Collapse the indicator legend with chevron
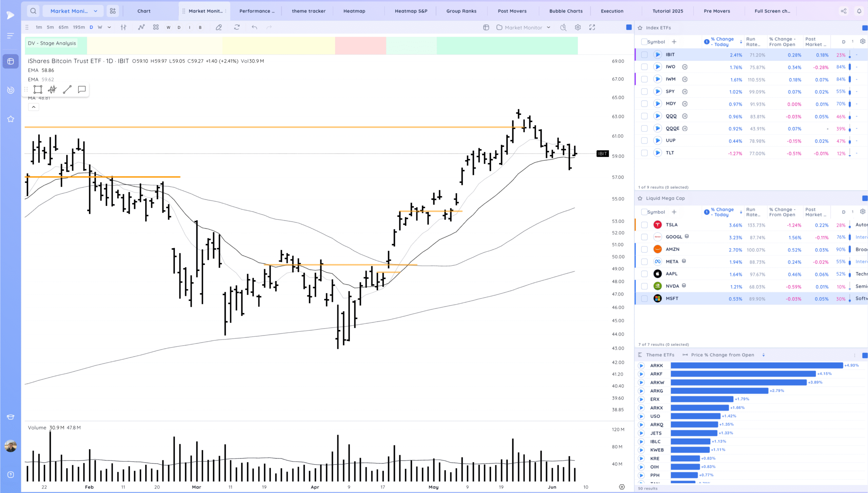 coord(34,107)
